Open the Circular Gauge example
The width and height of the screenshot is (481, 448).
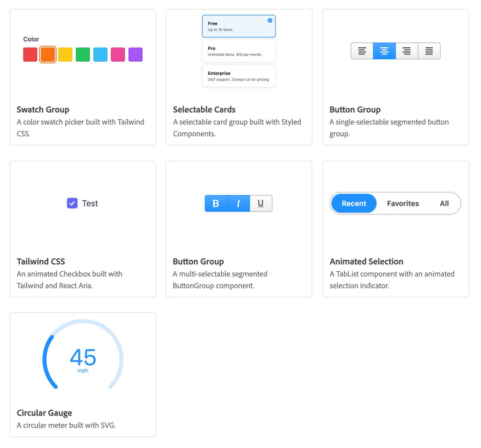[x=83, y=375]
